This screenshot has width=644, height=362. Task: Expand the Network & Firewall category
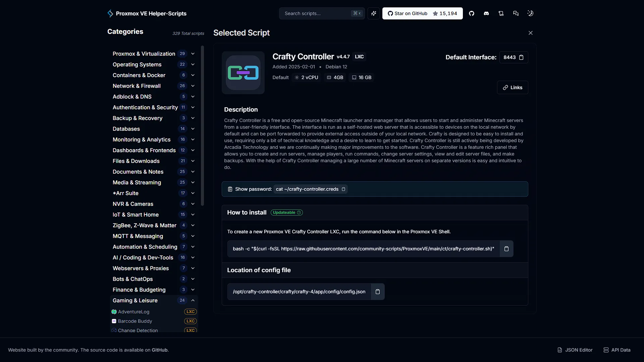click(x=154, y=86)
